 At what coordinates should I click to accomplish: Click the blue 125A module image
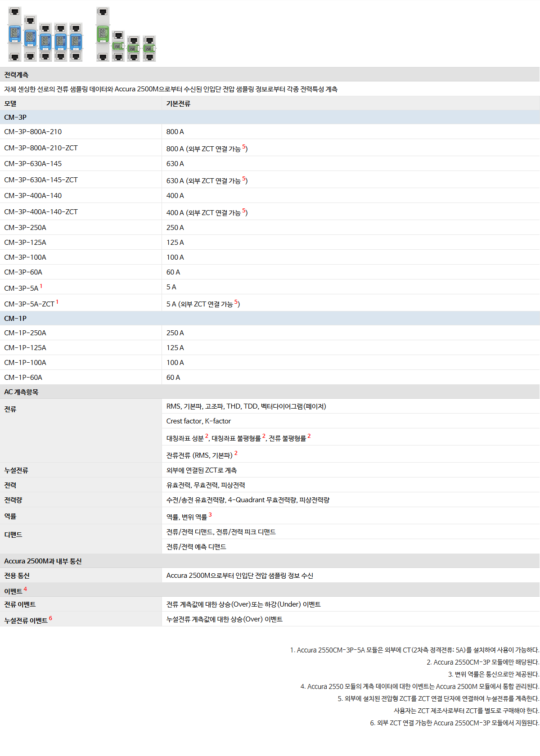pos(30,38)
